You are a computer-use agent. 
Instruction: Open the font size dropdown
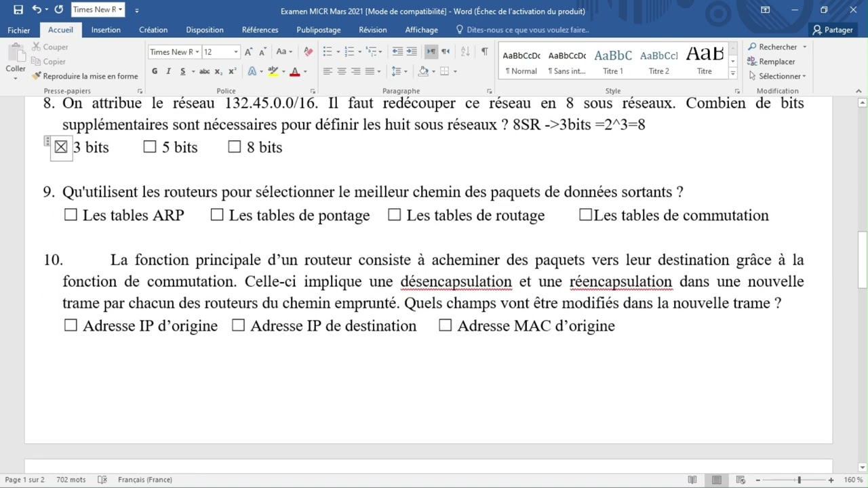click(x=236, y=52)
